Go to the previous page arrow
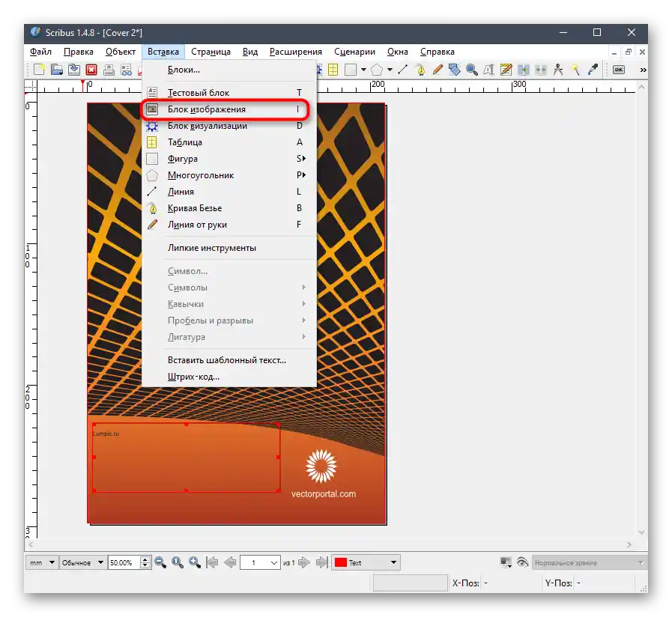 [230, 562]
